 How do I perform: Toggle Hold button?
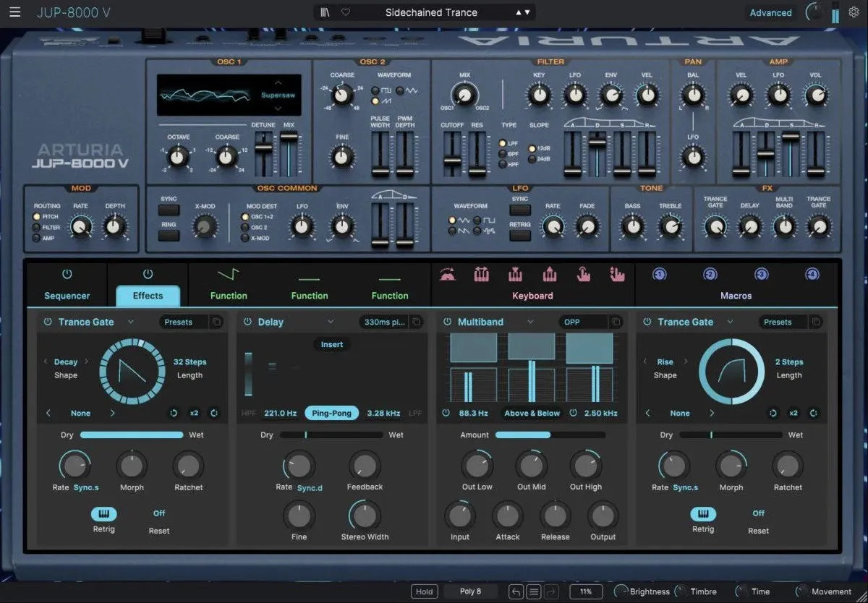(x=425, y=591)
